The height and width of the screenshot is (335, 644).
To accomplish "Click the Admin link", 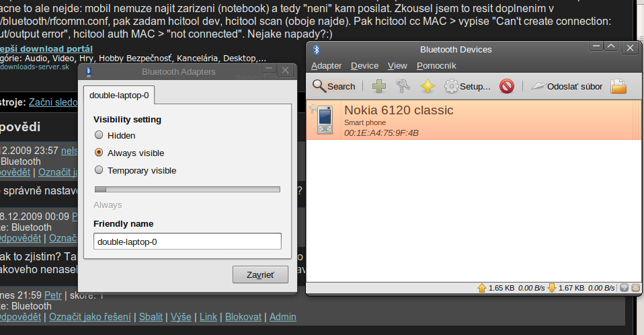I will [282, 317].
